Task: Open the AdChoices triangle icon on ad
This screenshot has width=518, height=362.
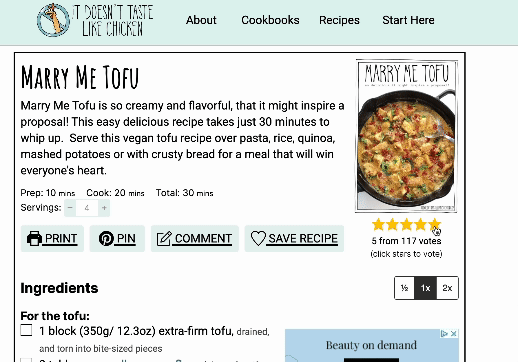Action: pyautogui.click(x=445, y=334)
